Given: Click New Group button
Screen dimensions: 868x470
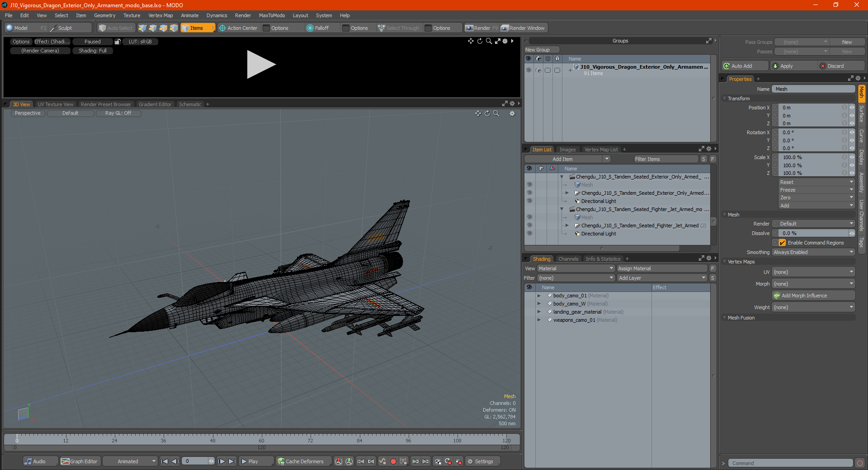Looking at the screenshot, I should click(542, 50).
